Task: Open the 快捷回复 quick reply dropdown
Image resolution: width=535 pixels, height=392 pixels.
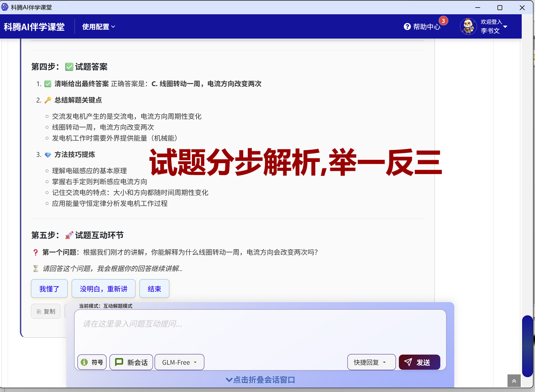Action: pyautogui.click(x=371, y=362)
